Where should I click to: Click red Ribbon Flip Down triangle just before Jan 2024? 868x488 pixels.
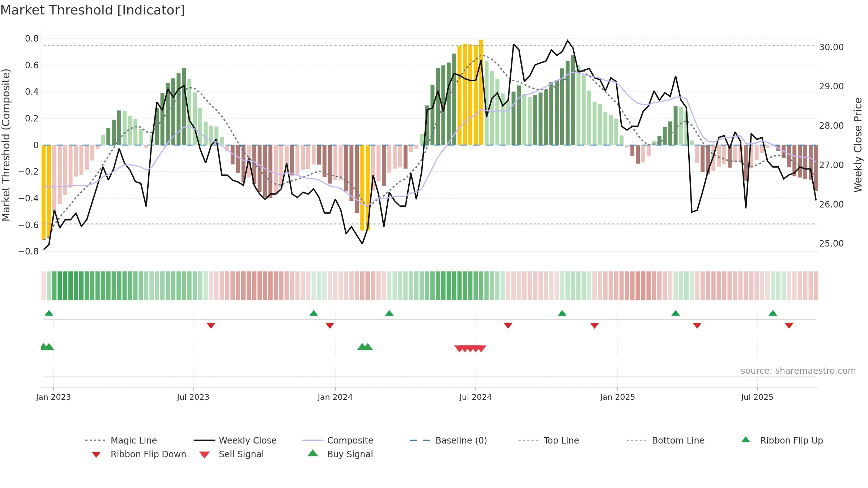pos(329,326)
